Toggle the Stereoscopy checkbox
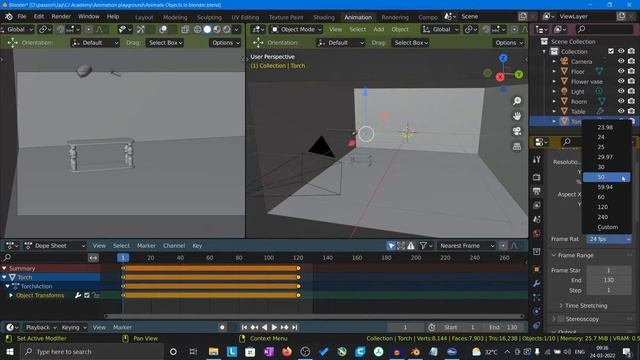 coord(561,319)
